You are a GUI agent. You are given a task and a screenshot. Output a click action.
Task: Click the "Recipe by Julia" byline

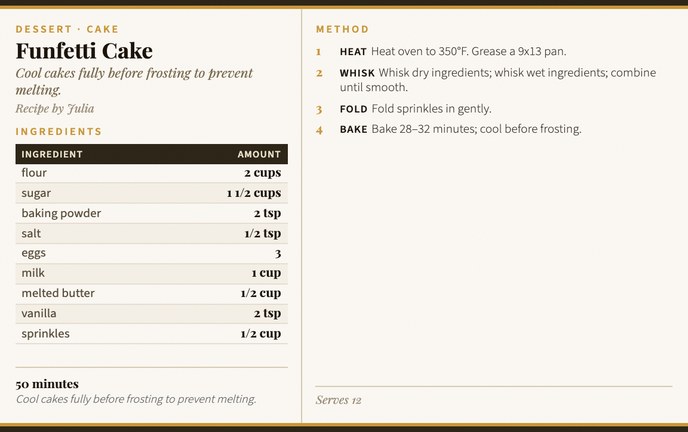[55, 108]
